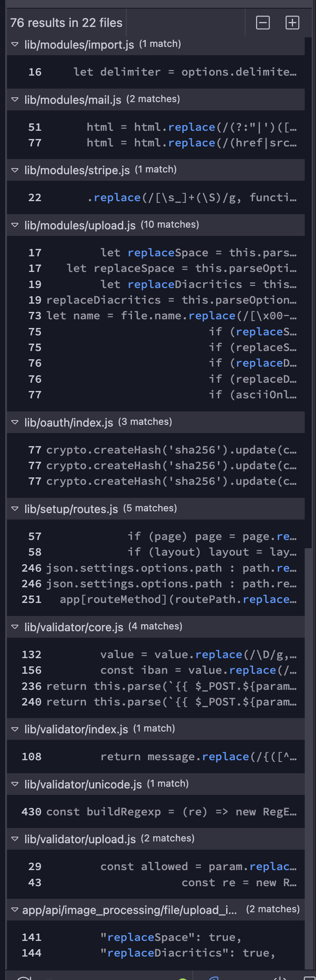
Task: Go to line 22 match in stripe.js
Action: [191, 198]
